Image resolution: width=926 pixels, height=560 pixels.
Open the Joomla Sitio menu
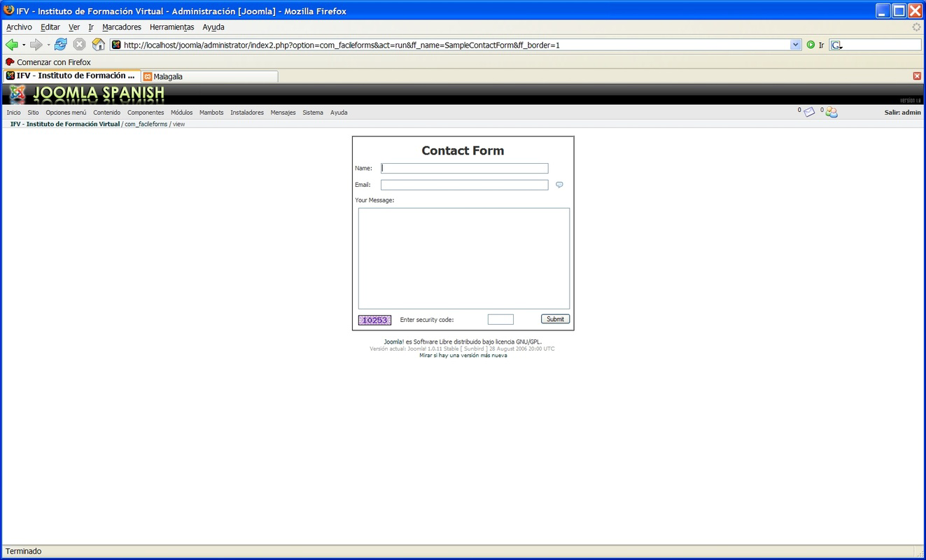tap(34, 113)
